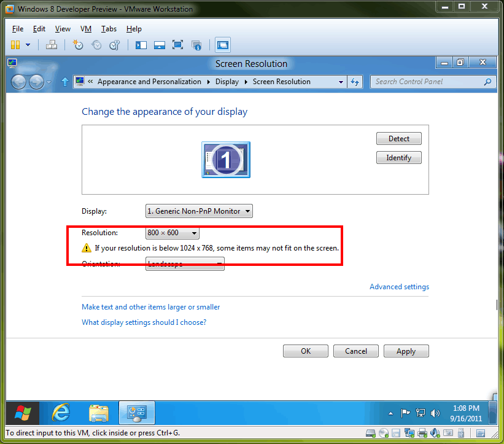The width and height of the screenshot is (504, 444).
Task: Click the OK button
Action: click(x=306, y=351)
